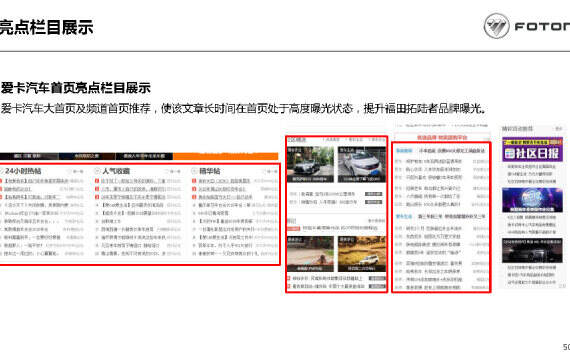Click the red banner text above the news list

[442, 138]
